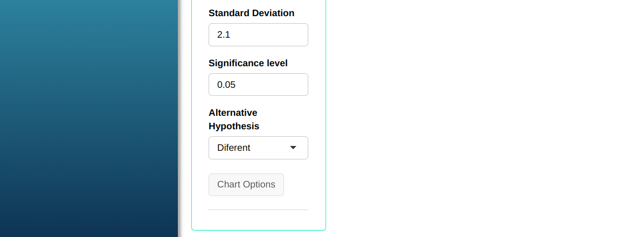The image size is (644, 237).
Task: Click the Alternative Hypothesis label text
Action: (233, 120)
